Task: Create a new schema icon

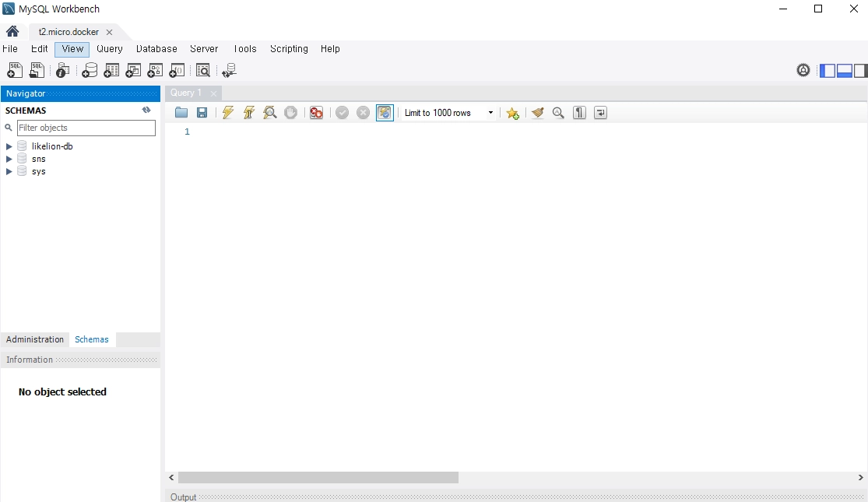Action: (89, 70)
